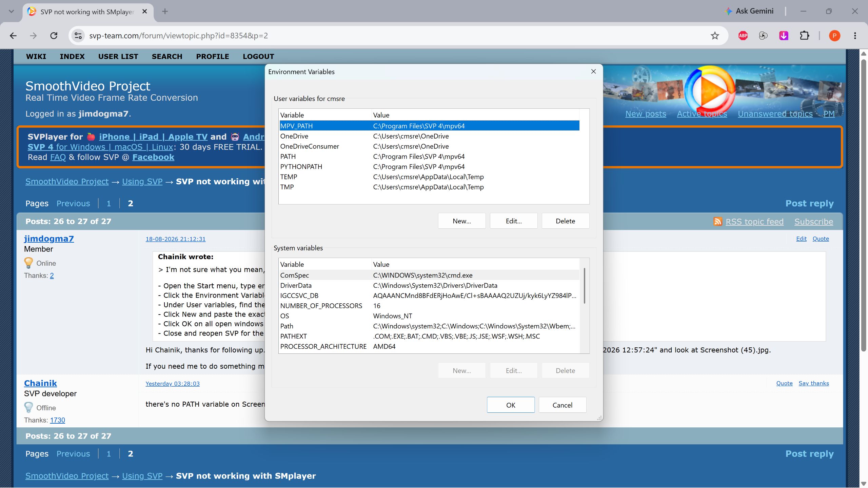Close the SVP not working tab

pyautogui.click(x=144, y=12)
